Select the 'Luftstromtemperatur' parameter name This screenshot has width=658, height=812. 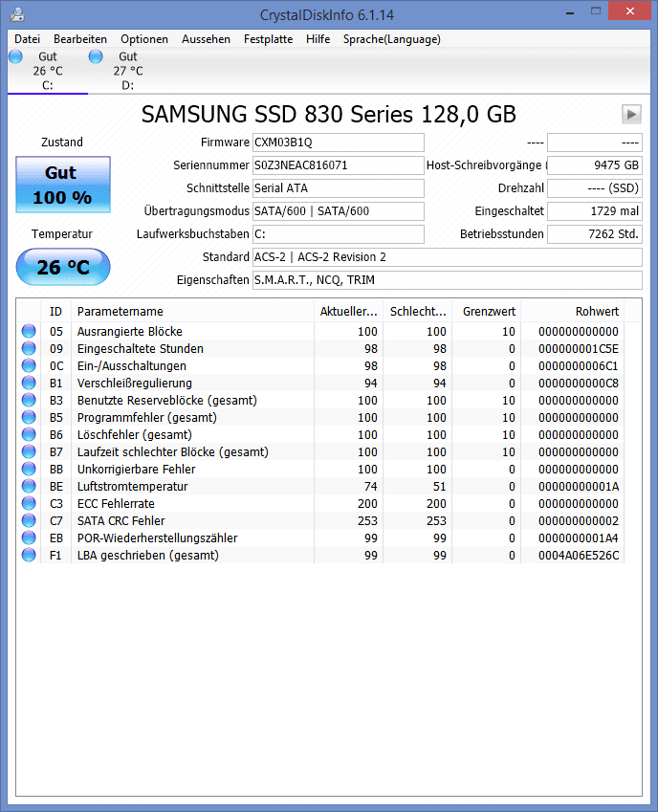pyautogui.click(x=133, y=486)
